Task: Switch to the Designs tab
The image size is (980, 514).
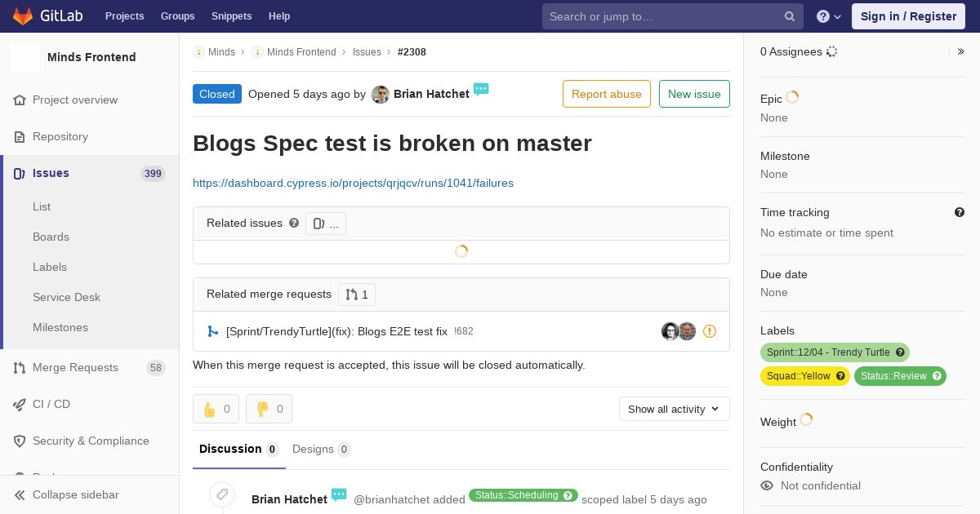Action: point(322,449)
